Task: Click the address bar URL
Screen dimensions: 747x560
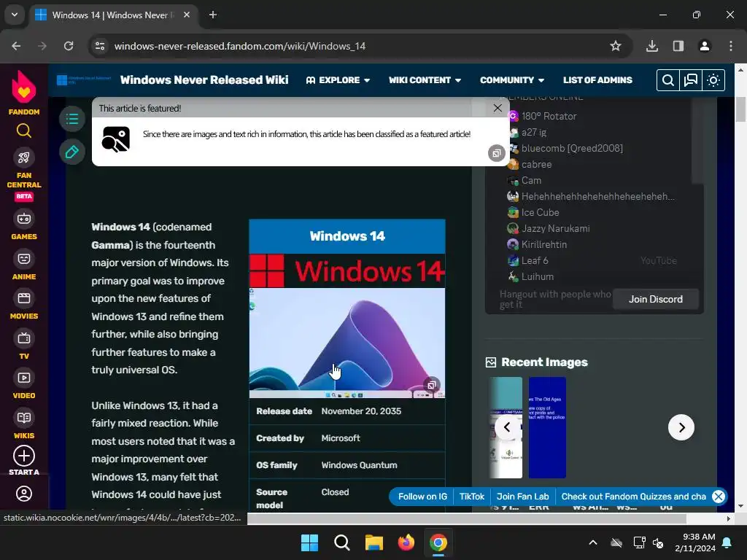Action: coord(239,46)
